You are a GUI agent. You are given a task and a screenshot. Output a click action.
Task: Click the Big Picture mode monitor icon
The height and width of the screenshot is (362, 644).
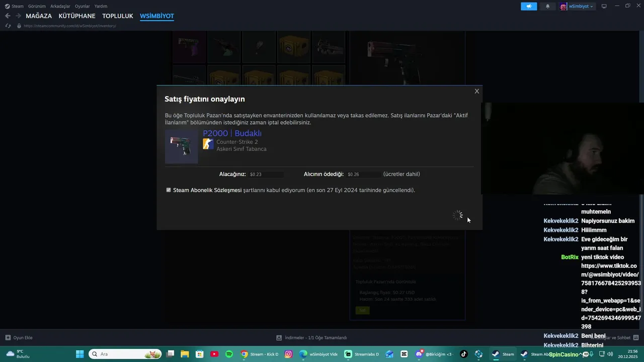click(604, 7)
